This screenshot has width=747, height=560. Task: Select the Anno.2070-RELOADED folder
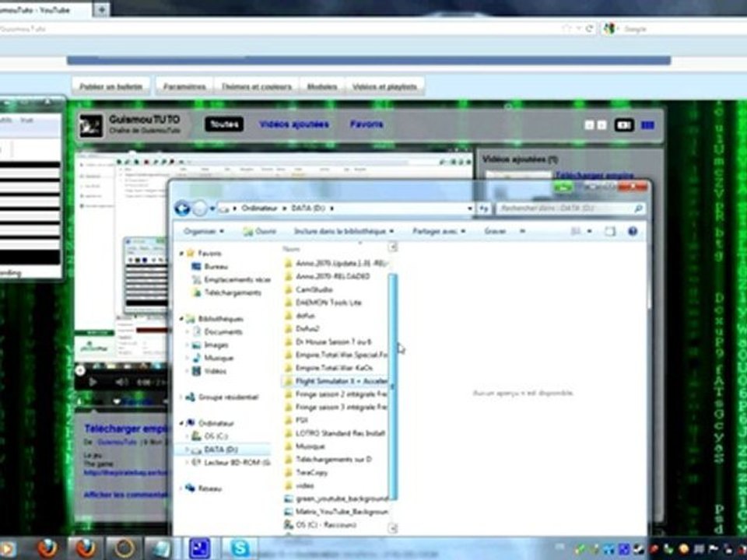click(328, 276)
